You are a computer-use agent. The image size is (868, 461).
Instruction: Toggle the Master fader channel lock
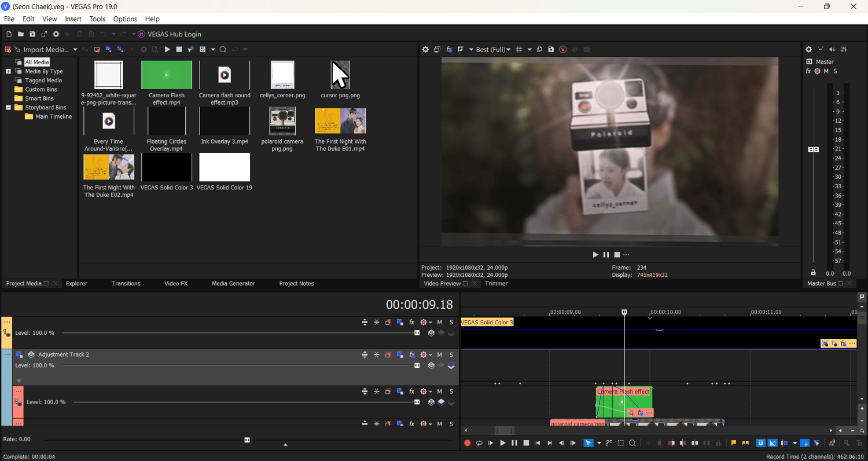(814, 273)
